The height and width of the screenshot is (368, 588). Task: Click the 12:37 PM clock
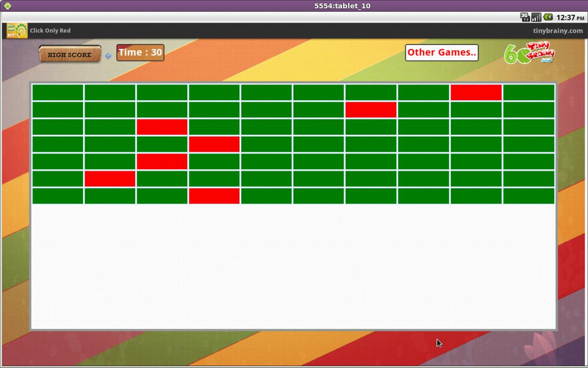point(570,17)
